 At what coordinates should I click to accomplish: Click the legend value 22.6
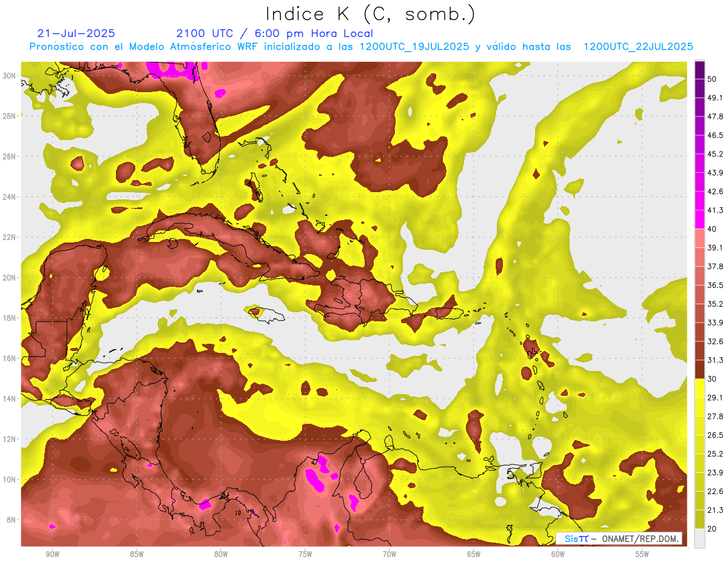pos(715,492)
